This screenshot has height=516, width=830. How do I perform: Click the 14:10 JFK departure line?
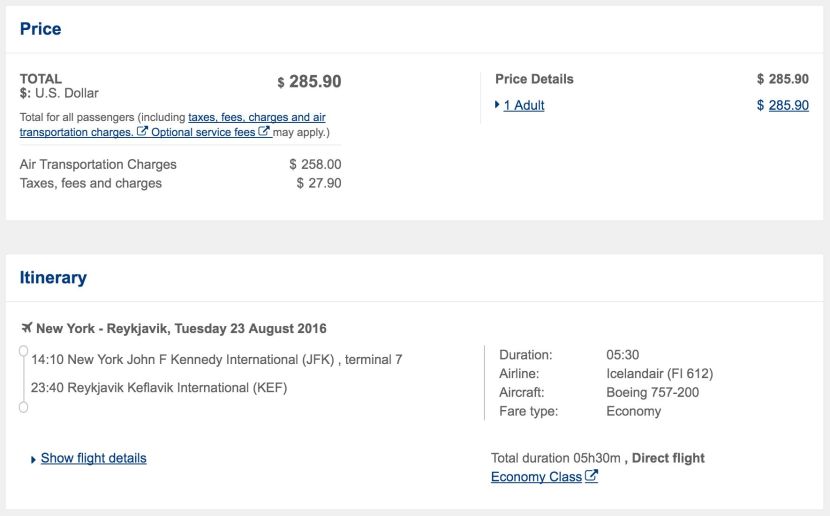pyautogui.click(x=216, y=360)
